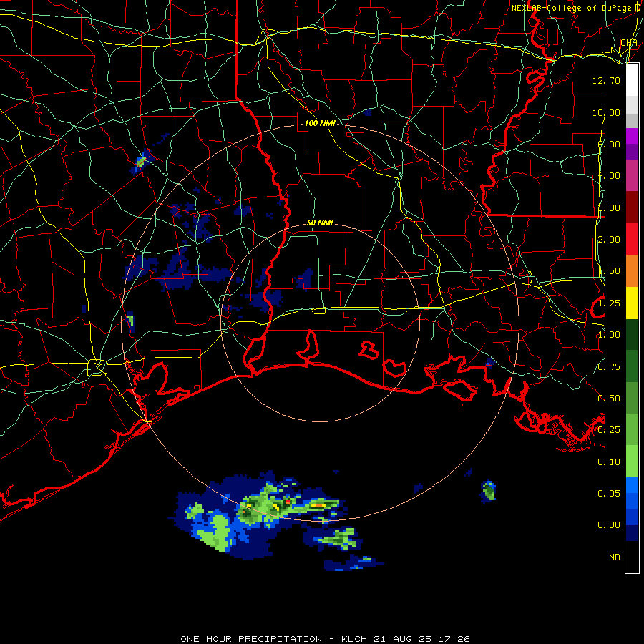
Task: Select the magenta swatch in the precipitation legend
Action: (x=632, y=136)
